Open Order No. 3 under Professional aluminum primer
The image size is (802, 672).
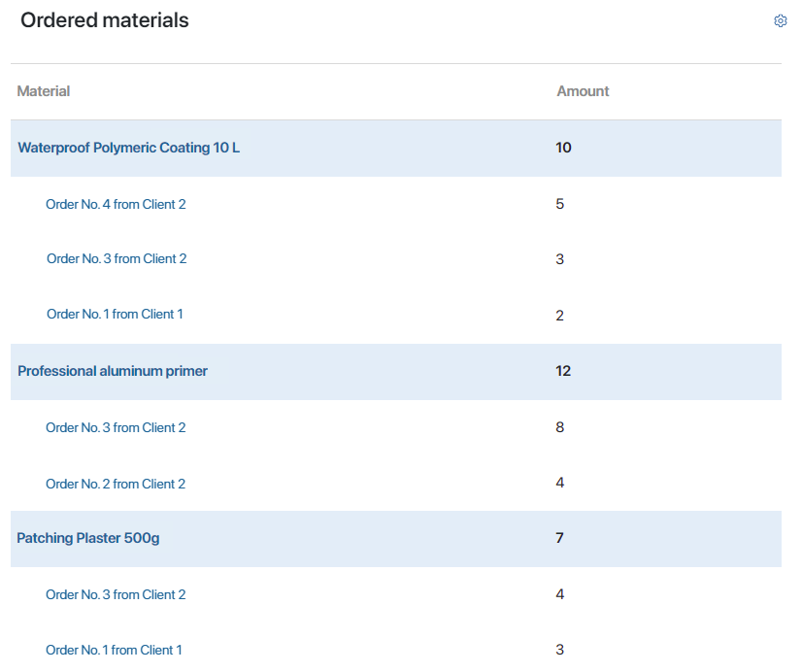pos(116,427)
